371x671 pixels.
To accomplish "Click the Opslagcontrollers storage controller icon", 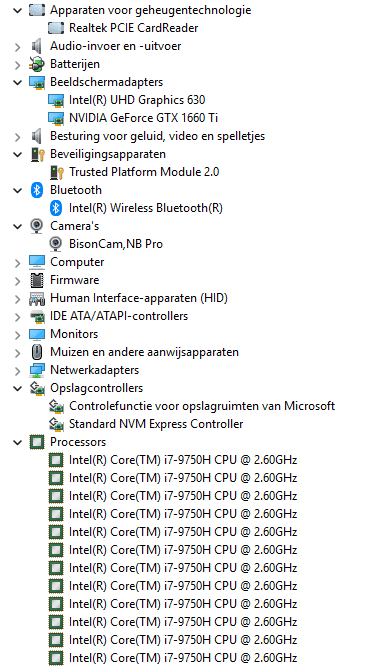I will click(x=37, y=388).
